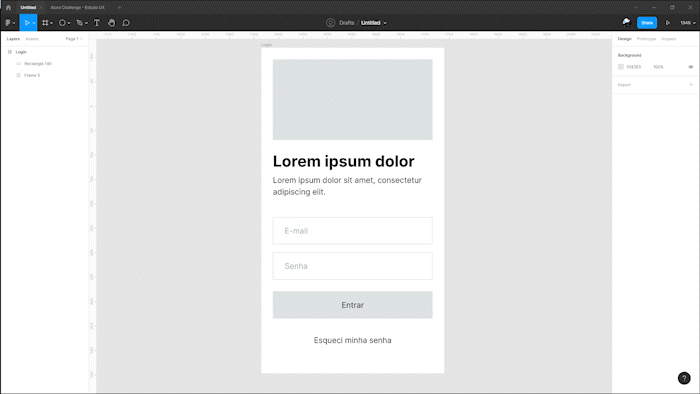The image size is (700, 394).
Task: Open the file title dropdown arrow
Action: (x=385, y=23)
